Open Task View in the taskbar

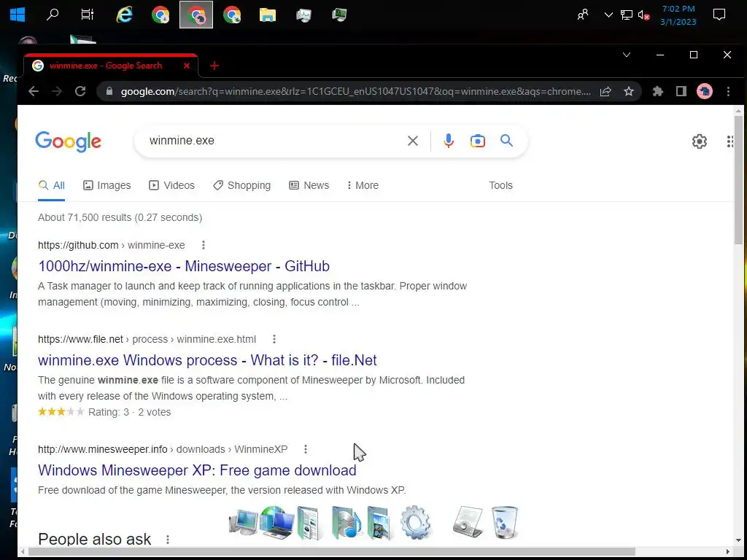click(x=88, y=15)
